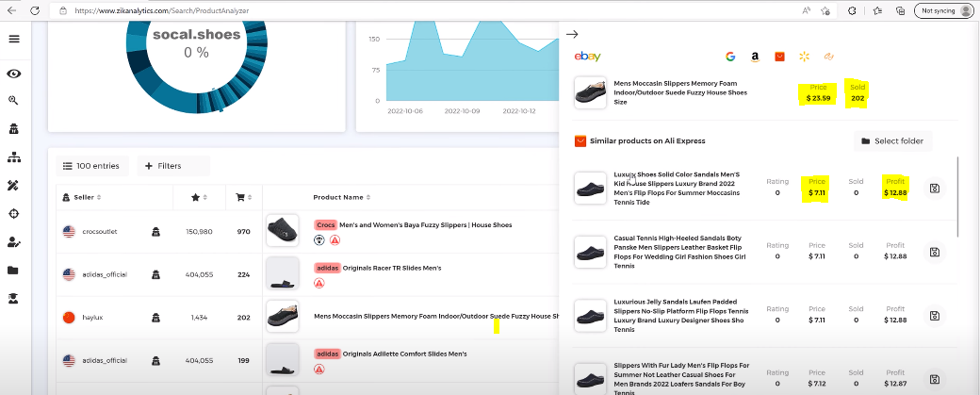Open the Filters button
The image size is (980, 395).
(x=173, y=166)
